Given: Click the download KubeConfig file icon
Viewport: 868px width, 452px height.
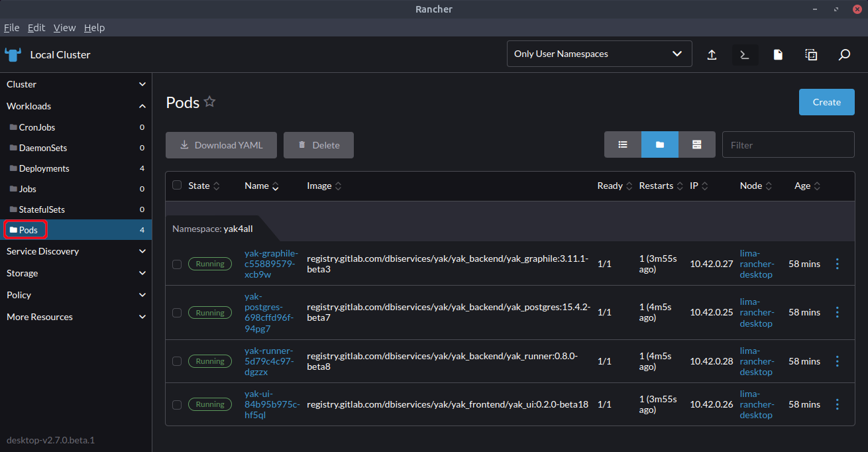Looking at the screenshot, I should point(778,54).
